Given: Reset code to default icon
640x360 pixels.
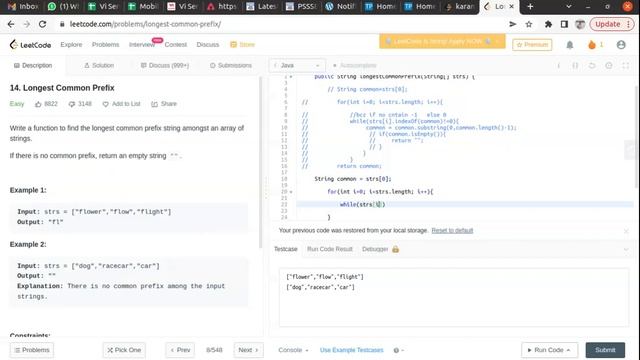Looking at the screenshot, I should click(592, 65).
